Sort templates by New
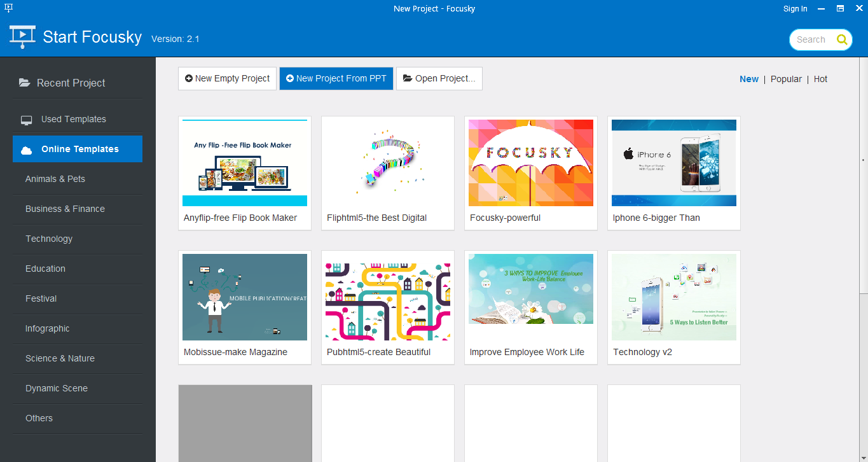 coord(748,79)
